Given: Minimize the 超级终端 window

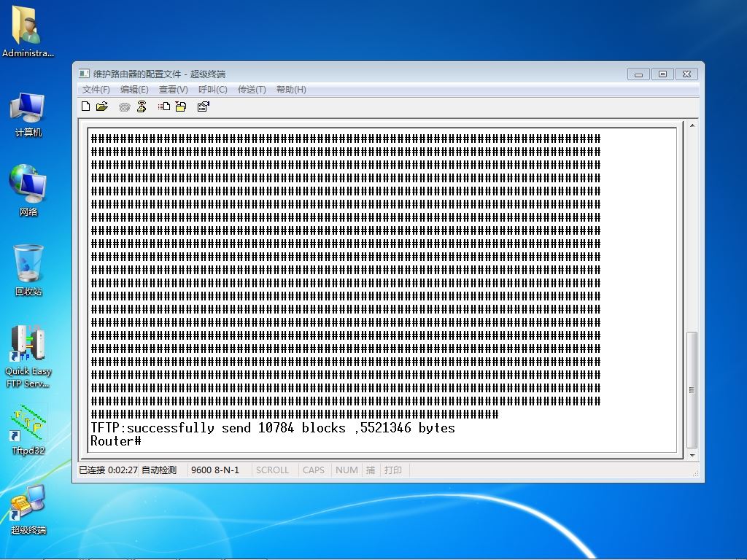Looking at the screenshot, I should pos(638,74).
